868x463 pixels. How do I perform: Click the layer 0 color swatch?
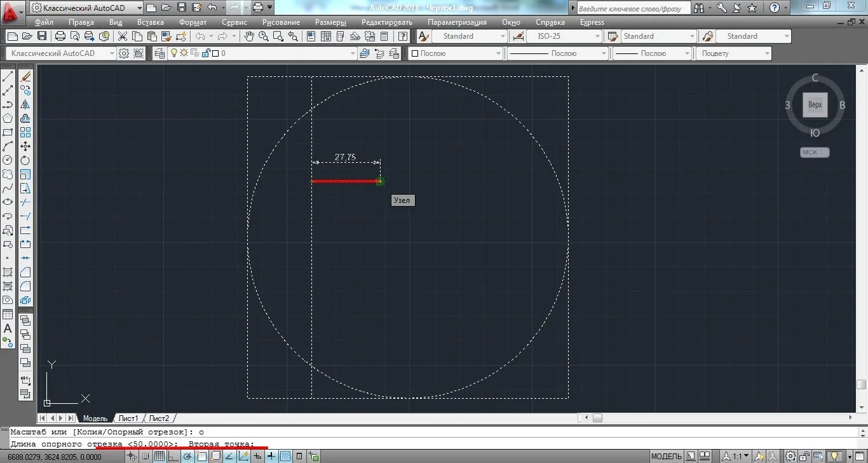click(x=215, y=53)
